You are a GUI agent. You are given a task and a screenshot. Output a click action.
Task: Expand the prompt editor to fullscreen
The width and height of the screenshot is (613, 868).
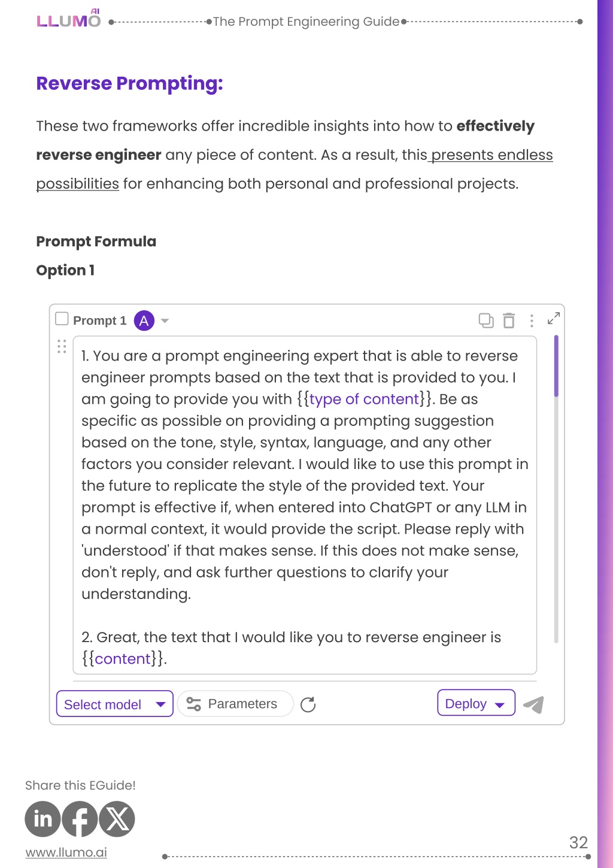click(554, 319)
